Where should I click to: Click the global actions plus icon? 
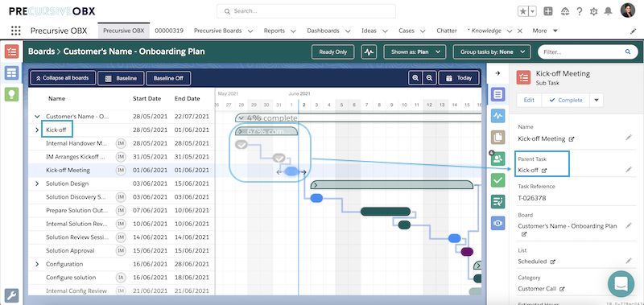coord(548,11)
